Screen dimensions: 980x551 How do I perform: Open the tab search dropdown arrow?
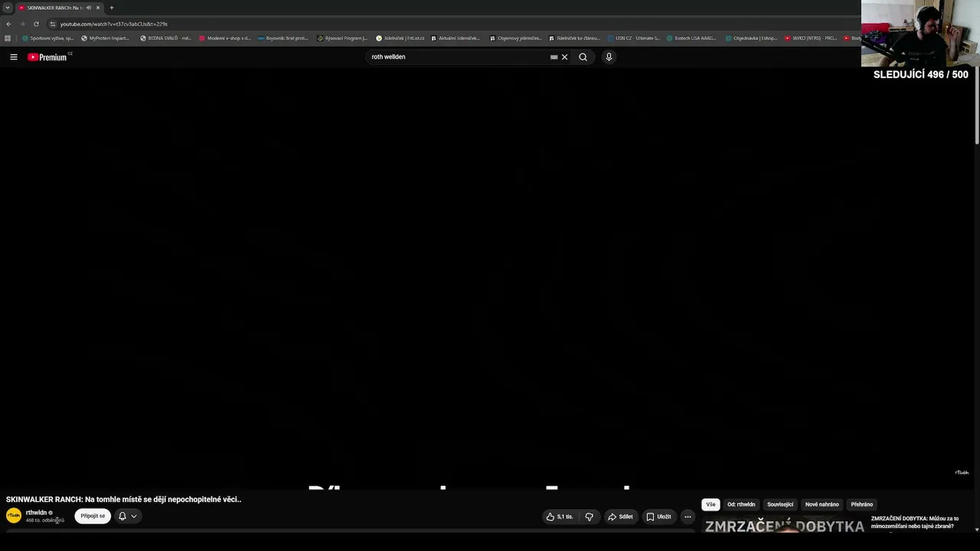pos(8,8)
